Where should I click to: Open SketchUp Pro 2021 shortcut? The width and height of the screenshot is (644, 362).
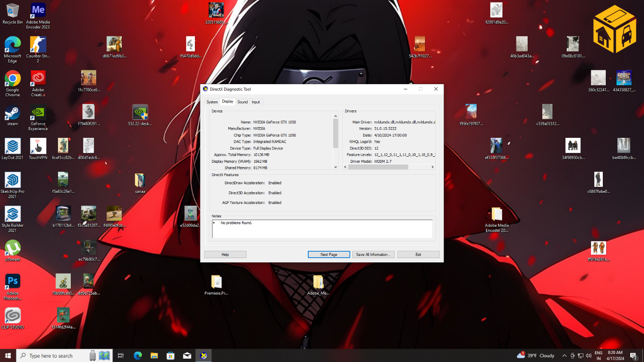[x=12, y=185]
